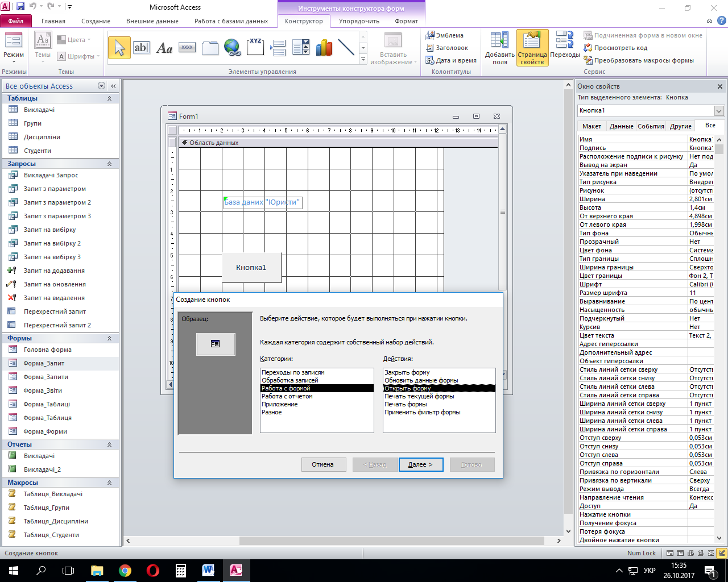Expand the controls gallery more arrow
Image resolution: width=728 pixels, height=582 pixels.
pos(363,60)
